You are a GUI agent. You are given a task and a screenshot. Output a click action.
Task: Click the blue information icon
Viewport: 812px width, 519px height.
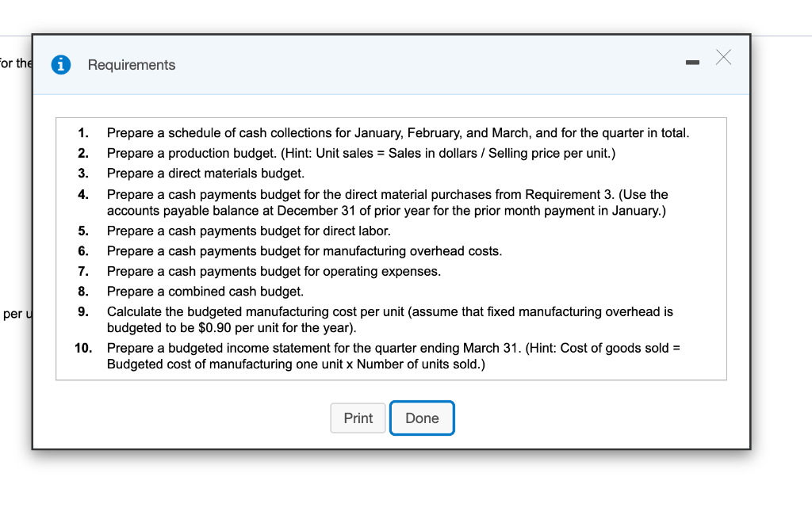61,65
